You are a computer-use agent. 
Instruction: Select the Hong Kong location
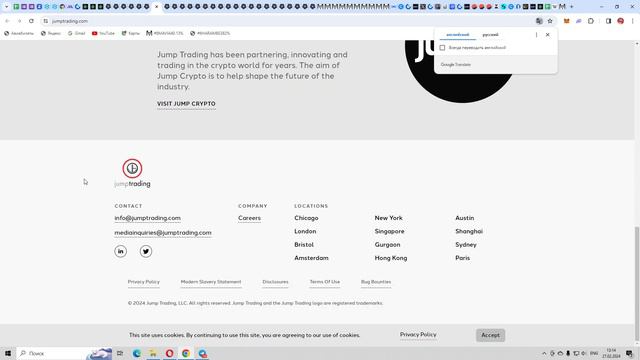pos(391,258)
